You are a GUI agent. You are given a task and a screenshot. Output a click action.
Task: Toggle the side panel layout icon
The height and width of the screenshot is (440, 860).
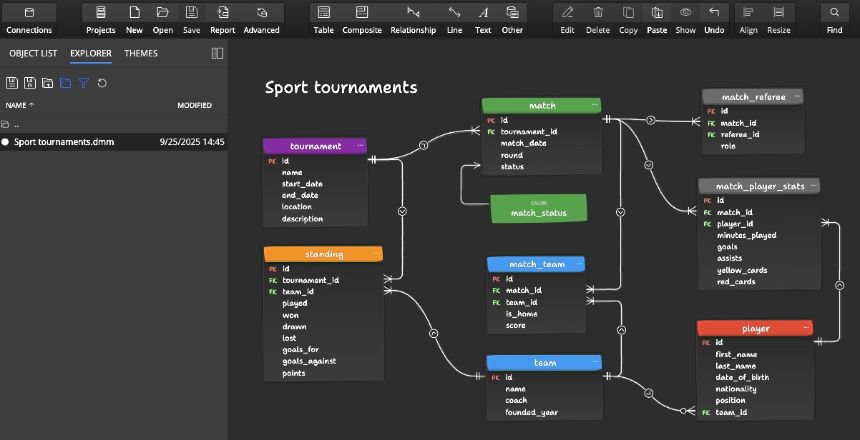[217, 53]
